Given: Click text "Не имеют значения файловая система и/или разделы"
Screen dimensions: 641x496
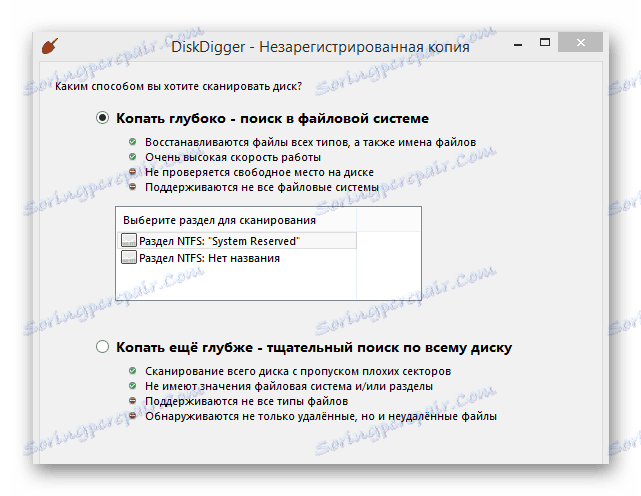Looking at the screenshot, I should [289, 386].
